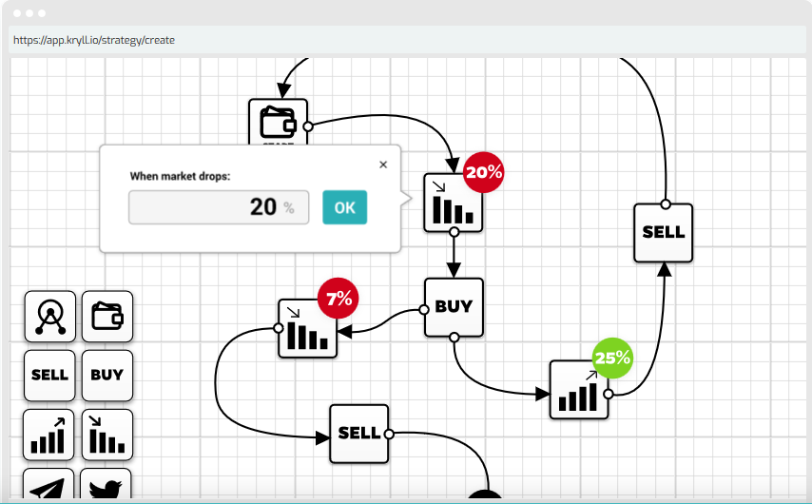This screenshot has width=812, height=504.
Task: Click the browser address bar URL
Action: click(x=94, y=40)
